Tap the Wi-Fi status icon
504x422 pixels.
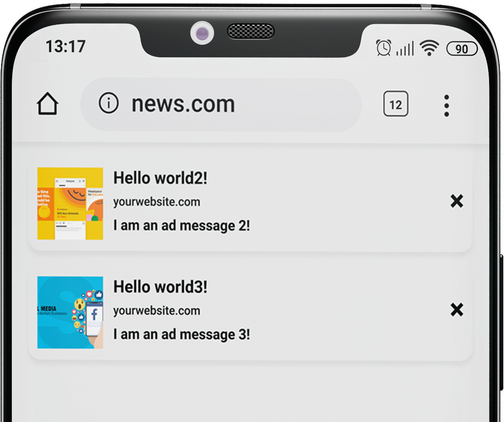[x=429, y=48]
